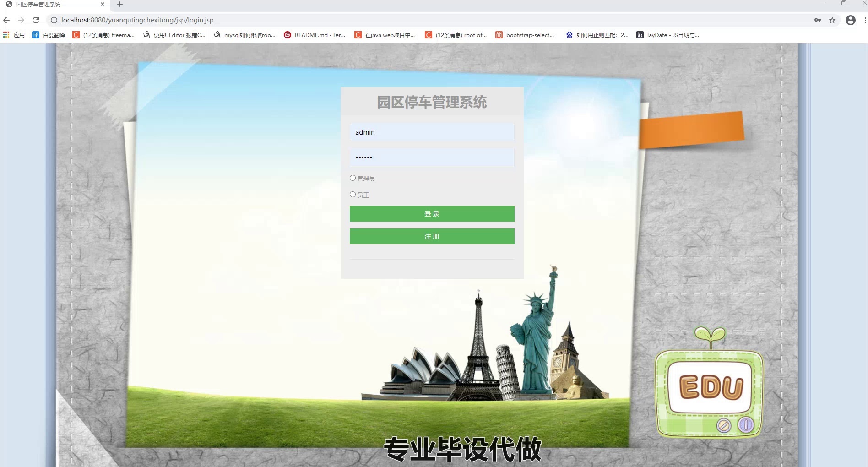View site information icon in address bar

54,20
